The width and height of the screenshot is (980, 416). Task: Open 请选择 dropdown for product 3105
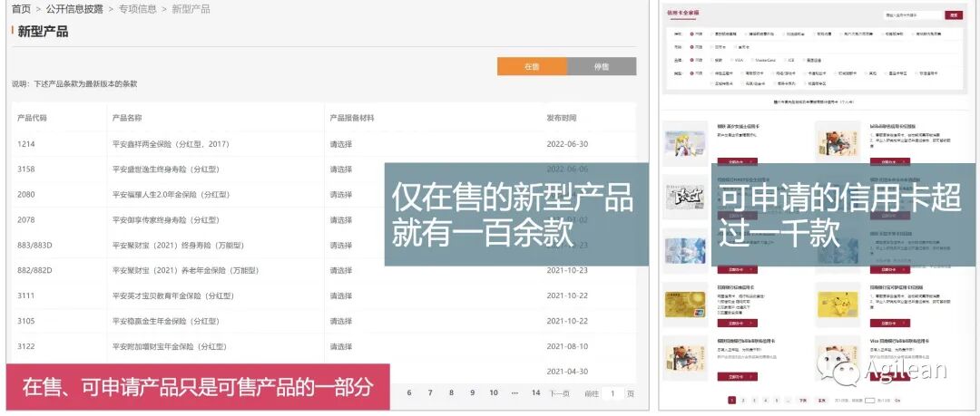coord(341,321)
